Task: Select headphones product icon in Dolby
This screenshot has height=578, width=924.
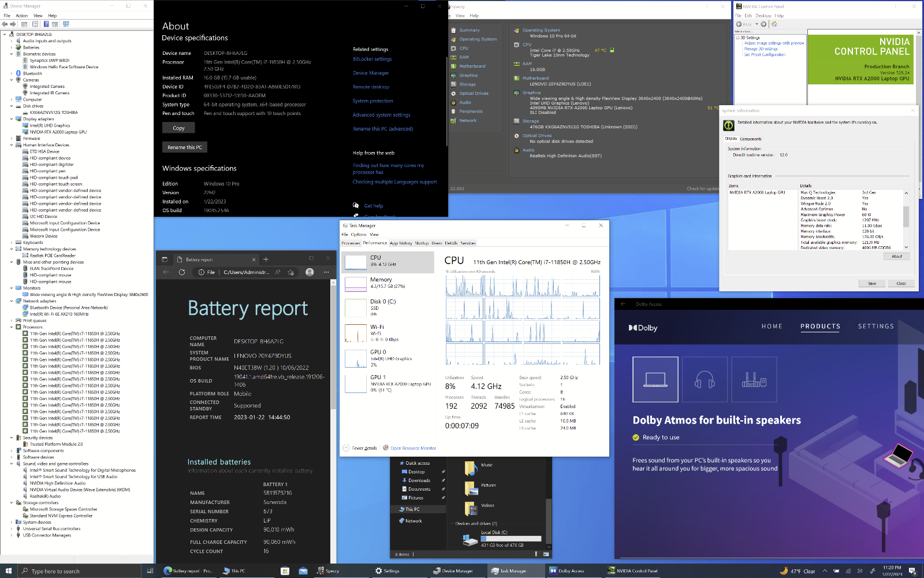Action: 705,379
